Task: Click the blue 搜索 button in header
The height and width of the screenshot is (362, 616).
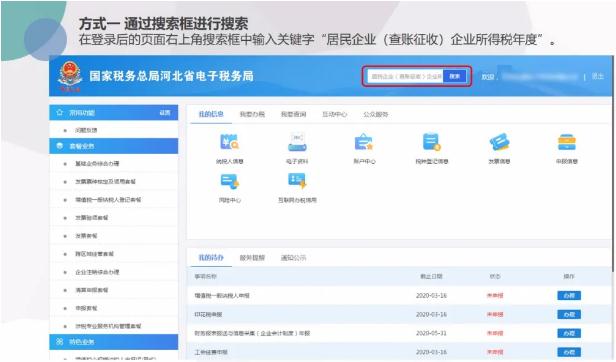Action: [455, 76]
